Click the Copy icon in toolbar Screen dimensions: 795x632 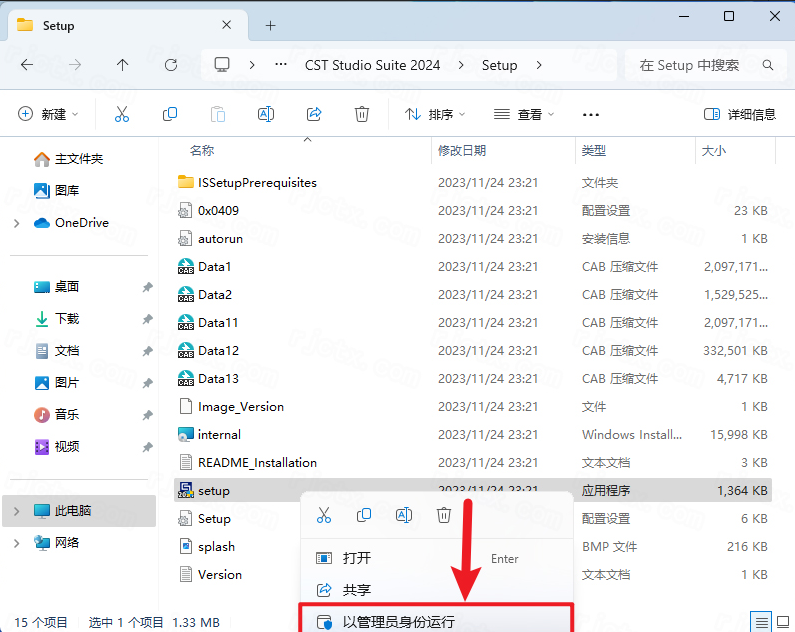pyautogui.click(x=170, y=114)
